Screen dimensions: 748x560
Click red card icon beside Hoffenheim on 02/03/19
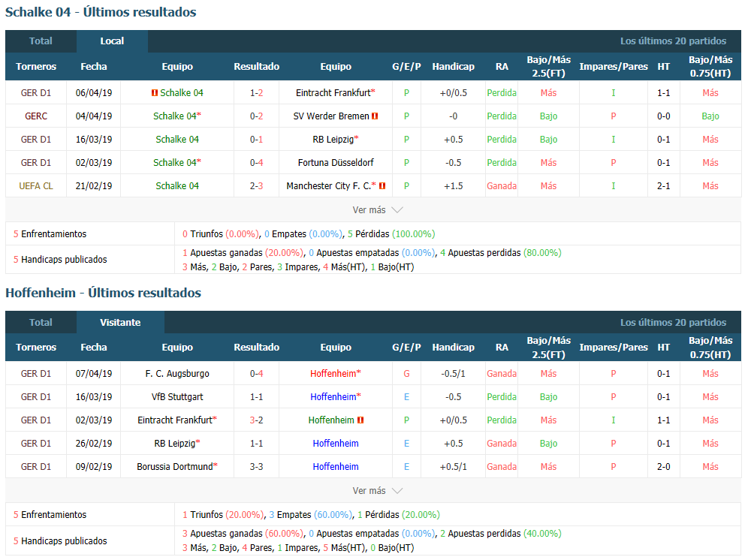[360, 420]
